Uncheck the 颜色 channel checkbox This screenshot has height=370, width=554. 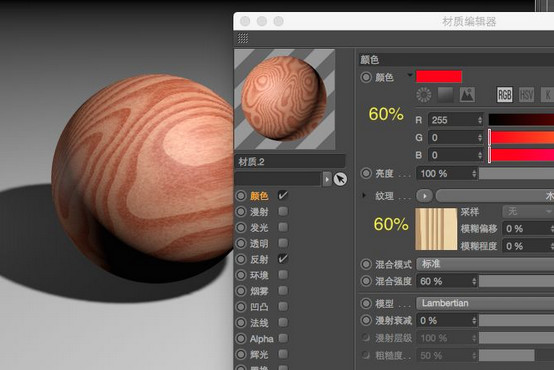[283, 195]
